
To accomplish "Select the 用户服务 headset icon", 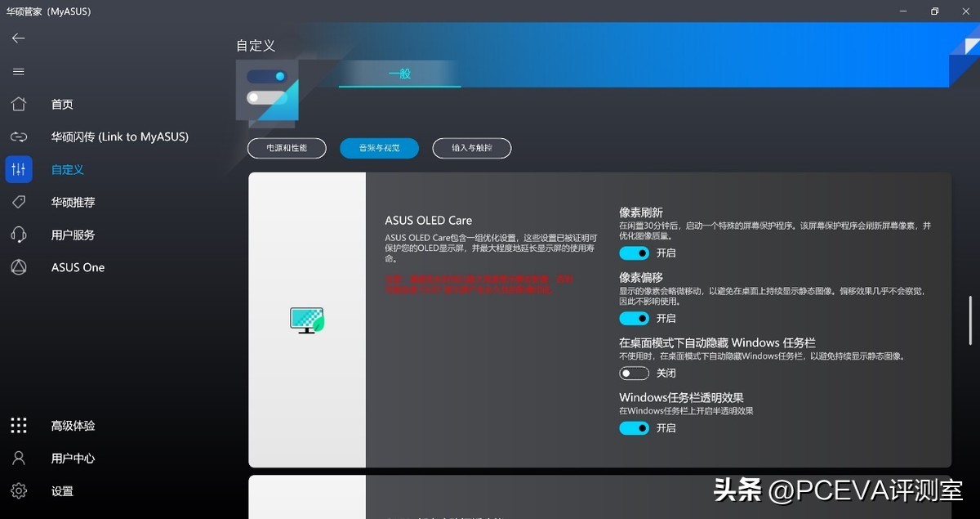I will (x=18, y=235).
